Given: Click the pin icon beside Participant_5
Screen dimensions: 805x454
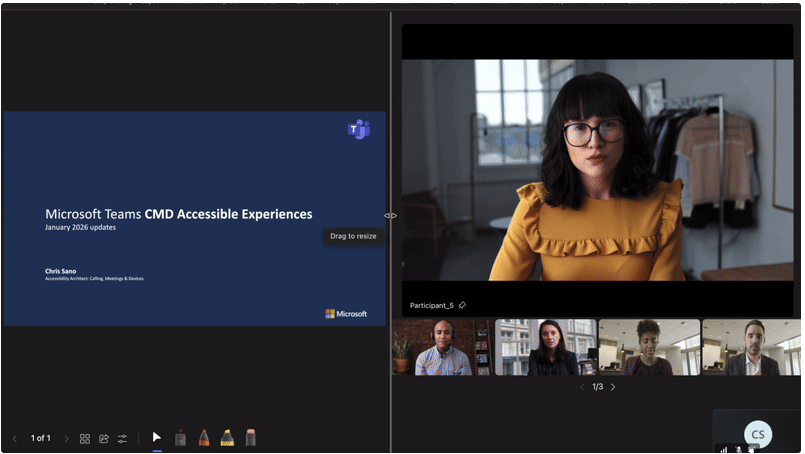Looking at the screenshot, I should [x=462, y=305].
